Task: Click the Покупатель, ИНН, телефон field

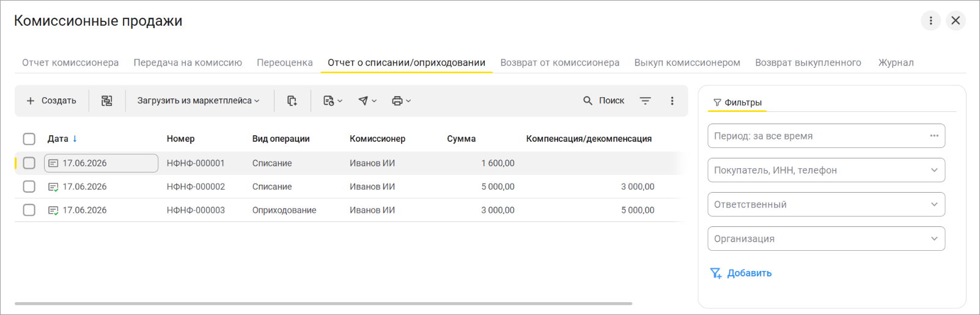Action: point(826,170)
